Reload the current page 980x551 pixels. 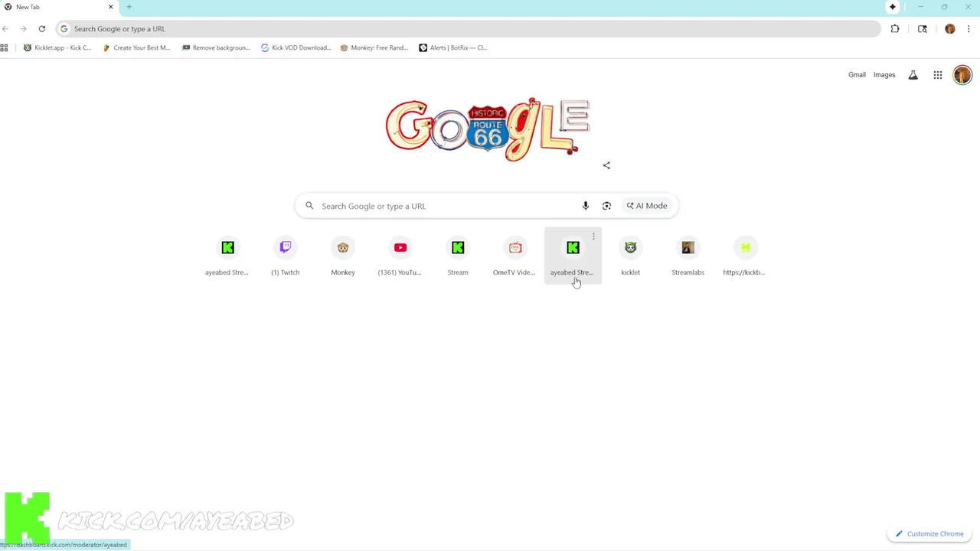pos(42,29)
